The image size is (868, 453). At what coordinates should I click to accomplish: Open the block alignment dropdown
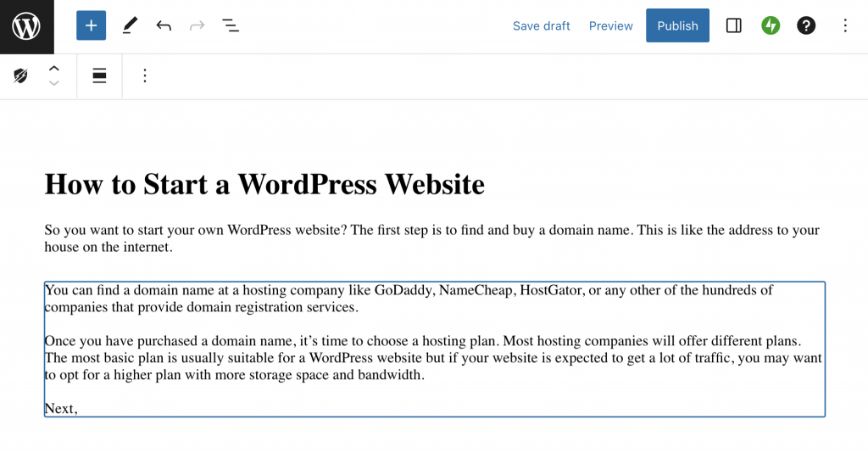(99, 76)
